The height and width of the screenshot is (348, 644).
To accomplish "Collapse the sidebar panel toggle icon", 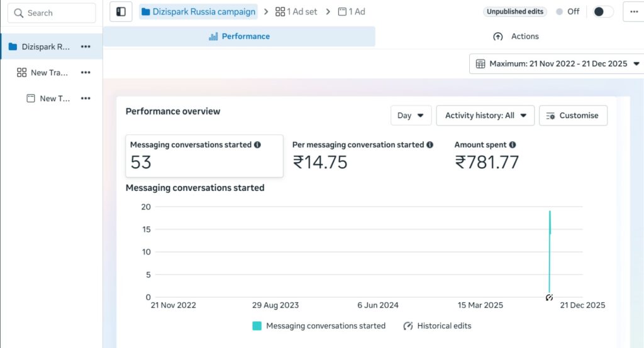I will pos(121,12).
